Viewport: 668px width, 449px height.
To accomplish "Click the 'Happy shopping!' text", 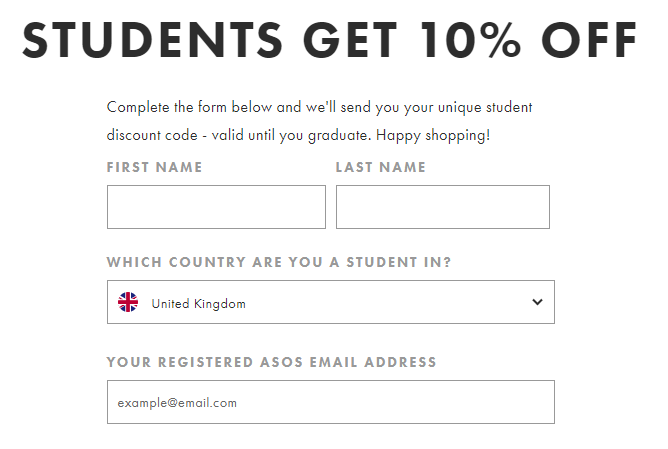I will point(433,136).
